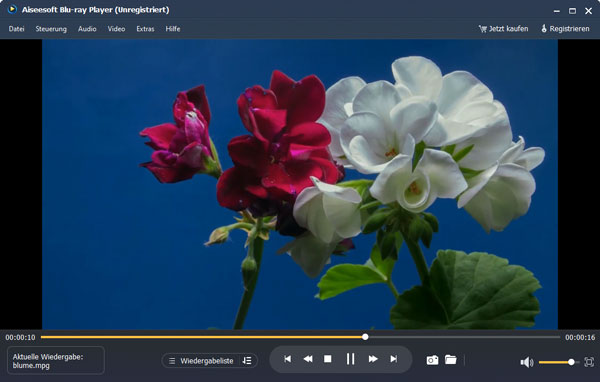This screenshot has width=600, height=382.
Task: Open the Datei menu
Action: click(x=16, y=29)
